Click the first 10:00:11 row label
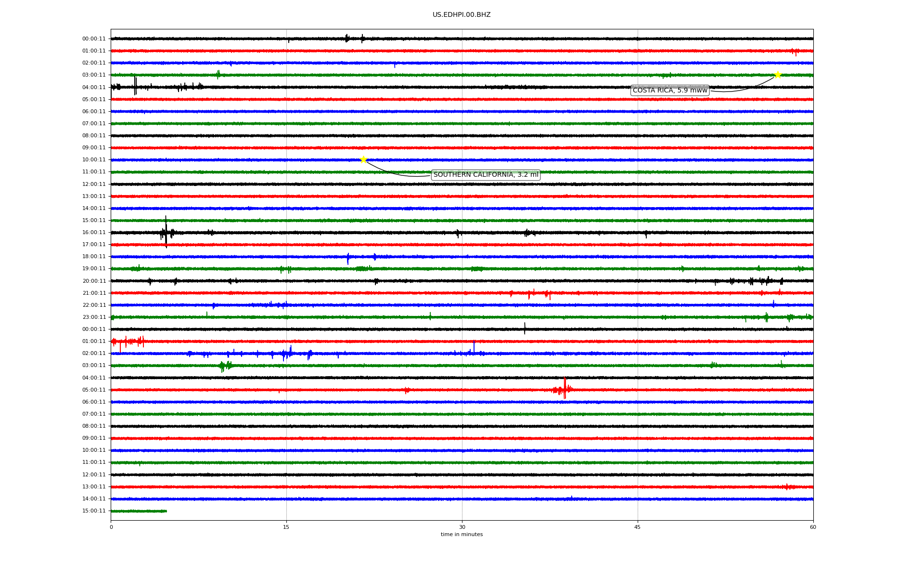The height and width of the screenshot is (578, 924). [94, 159]
